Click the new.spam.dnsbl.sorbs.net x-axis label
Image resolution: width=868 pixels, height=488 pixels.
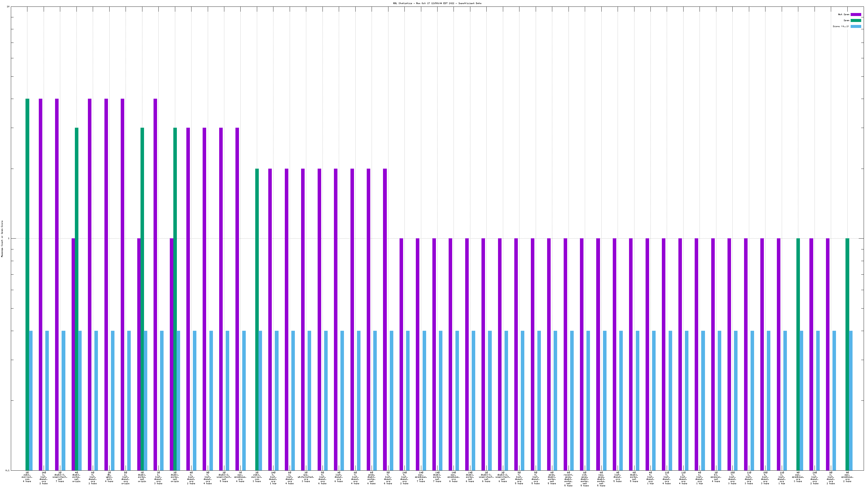point(601,479)
